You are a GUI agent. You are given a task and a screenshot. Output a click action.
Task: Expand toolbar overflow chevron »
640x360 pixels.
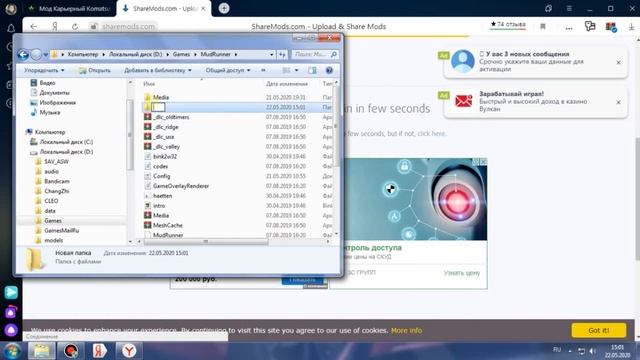pos(263,70)
